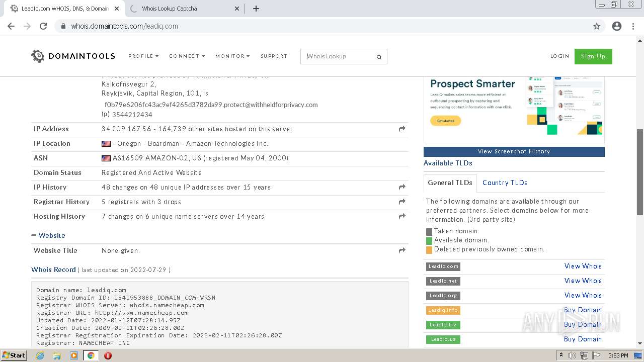Click Website Title row arrow icon
This screenshot has width=644, height=362.
(402, 251)
